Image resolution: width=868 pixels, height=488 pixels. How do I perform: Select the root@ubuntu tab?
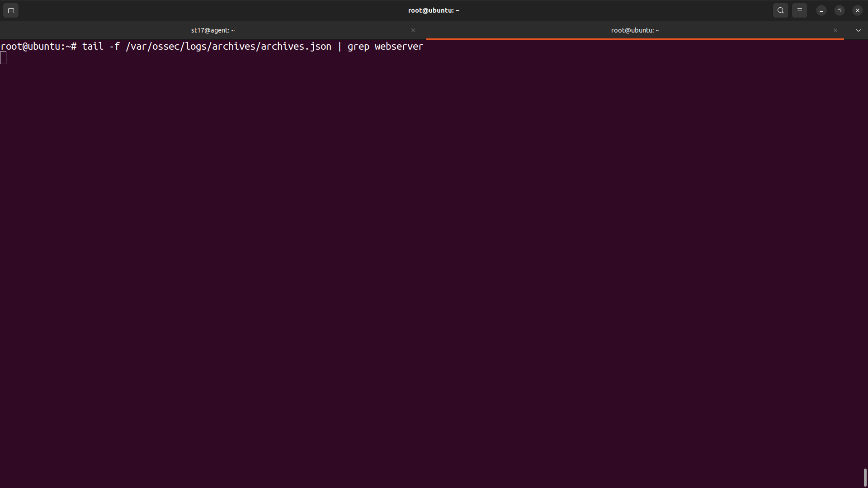click(635, 30)
